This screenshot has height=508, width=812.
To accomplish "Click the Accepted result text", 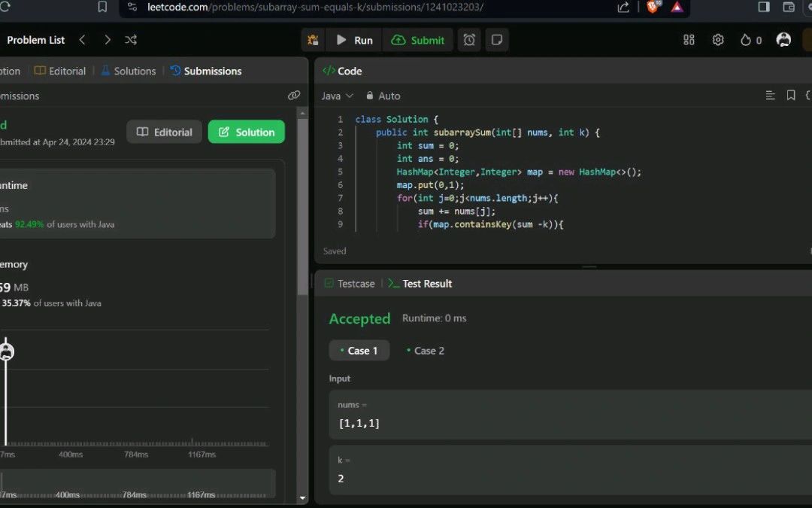I will click(360, 319).
